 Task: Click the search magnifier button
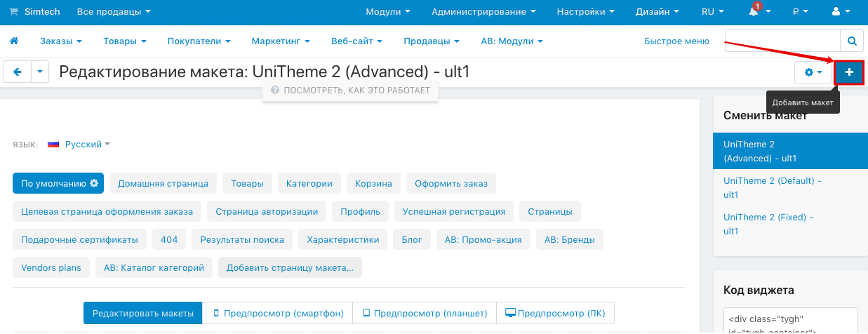point(852,41)
